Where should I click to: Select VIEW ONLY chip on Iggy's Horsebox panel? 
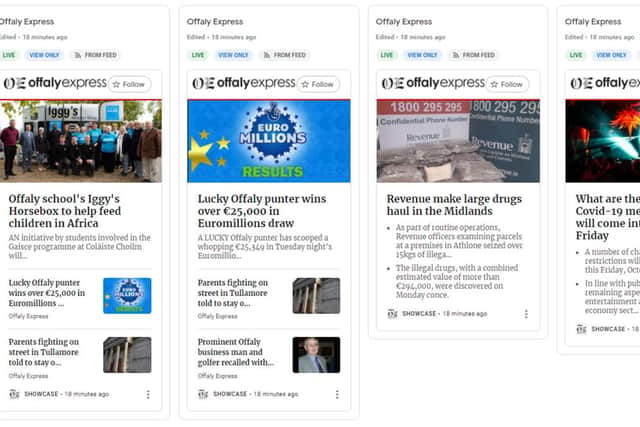point(44,55)
